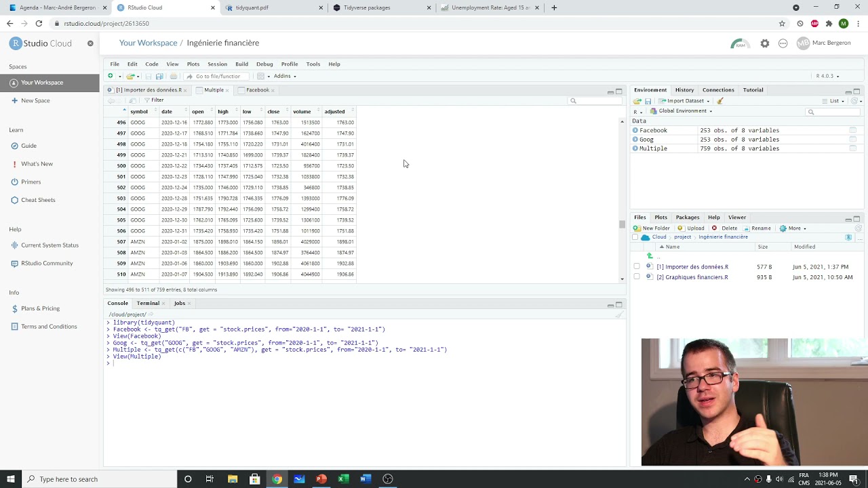Open the RStudio Cloud settings gear

tap(765, 43)
